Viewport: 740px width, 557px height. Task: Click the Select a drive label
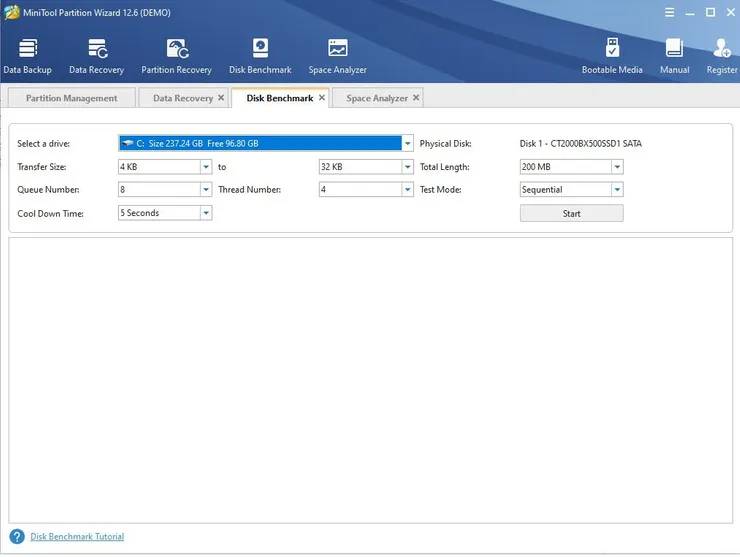pos(43,143)
